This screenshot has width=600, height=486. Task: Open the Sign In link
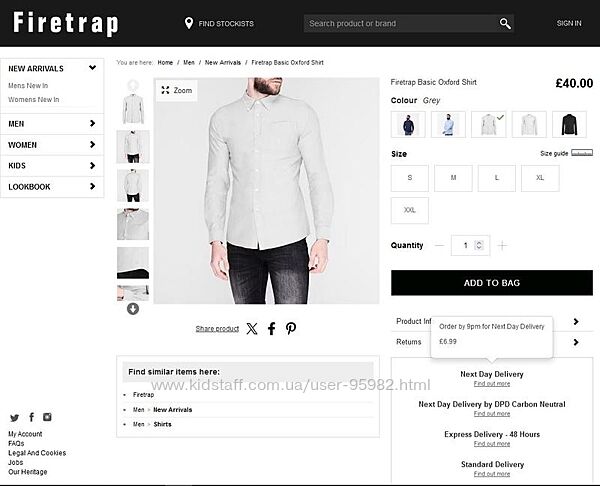[x=569, y=23]
